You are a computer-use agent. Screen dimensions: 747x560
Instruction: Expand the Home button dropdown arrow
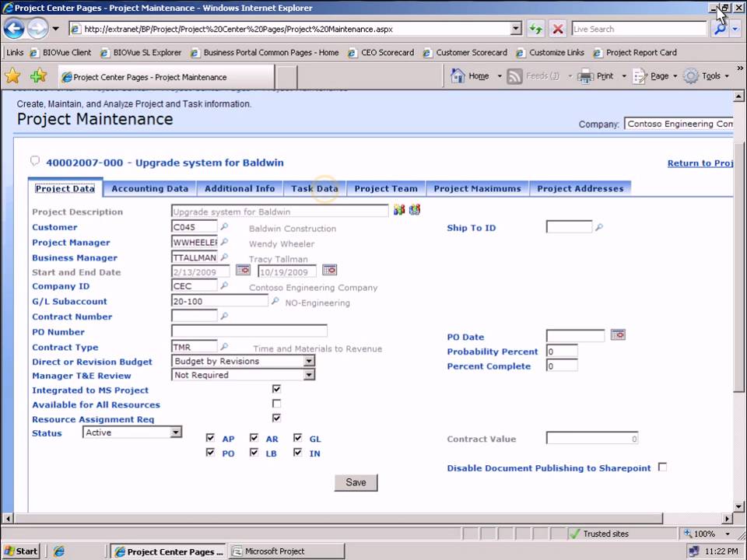click(x=500, y=76)
